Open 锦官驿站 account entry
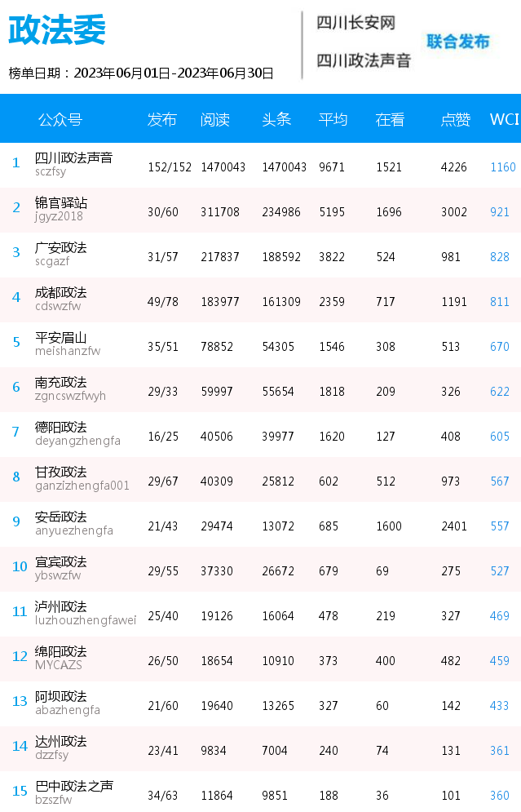Viewport: 521px width, 812px height. tap(61, 203)
